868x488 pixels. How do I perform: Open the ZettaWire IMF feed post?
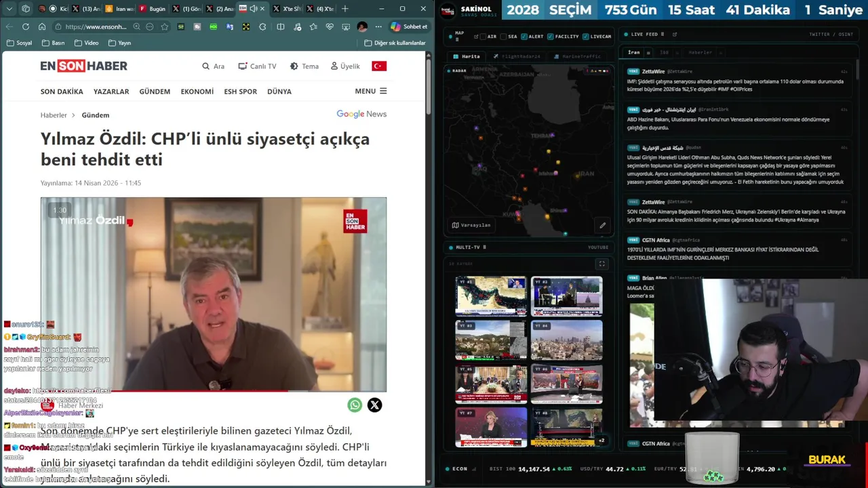[737, 81]
